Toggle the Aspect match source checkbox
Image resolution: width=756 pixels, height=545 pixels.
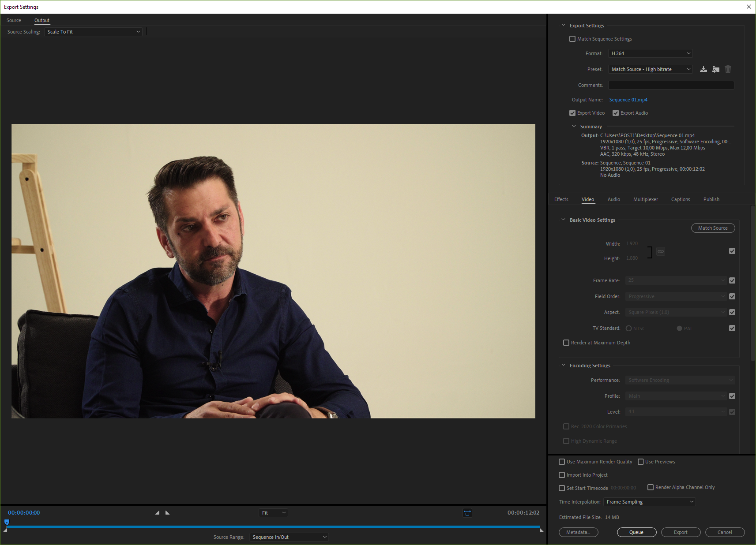[x=732, y=312]
